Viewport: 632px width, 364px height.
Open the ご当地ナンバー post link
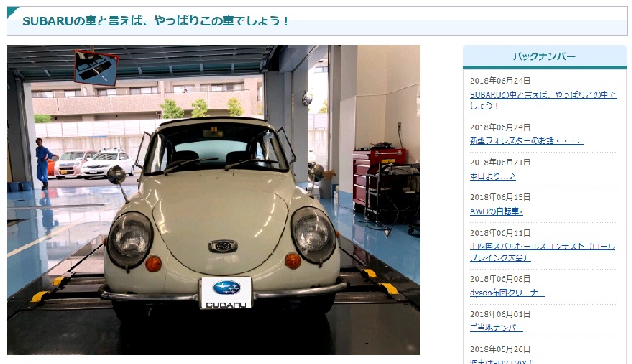tap(496, 328)
